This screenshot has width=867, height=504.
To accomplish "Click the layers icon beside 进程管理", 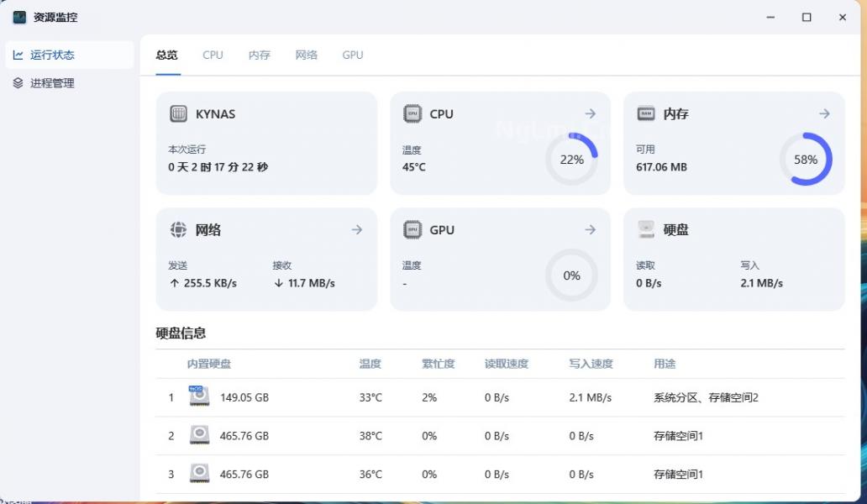I will tap(18, 83).
